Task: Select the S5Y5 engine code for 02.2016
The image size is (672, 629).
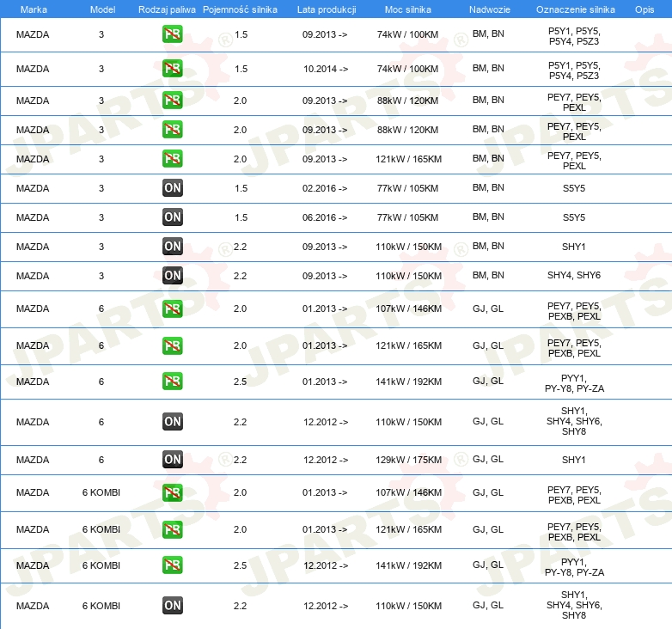Action: tap(574, 188)
